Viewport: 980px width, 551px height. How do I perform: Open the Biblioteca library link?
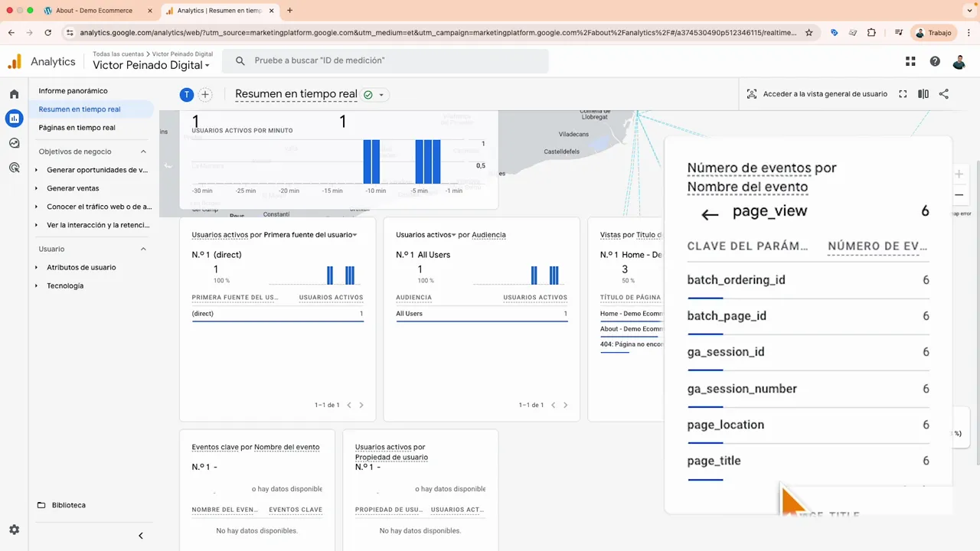point(68,505)
